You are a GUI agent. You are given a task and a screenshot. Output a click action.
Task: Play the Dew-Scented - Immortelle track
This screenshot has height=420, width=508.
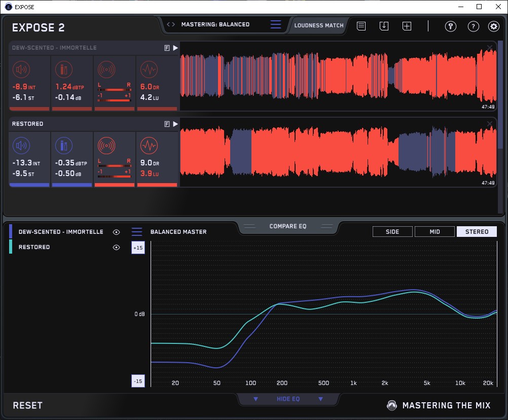coord(175,48)
